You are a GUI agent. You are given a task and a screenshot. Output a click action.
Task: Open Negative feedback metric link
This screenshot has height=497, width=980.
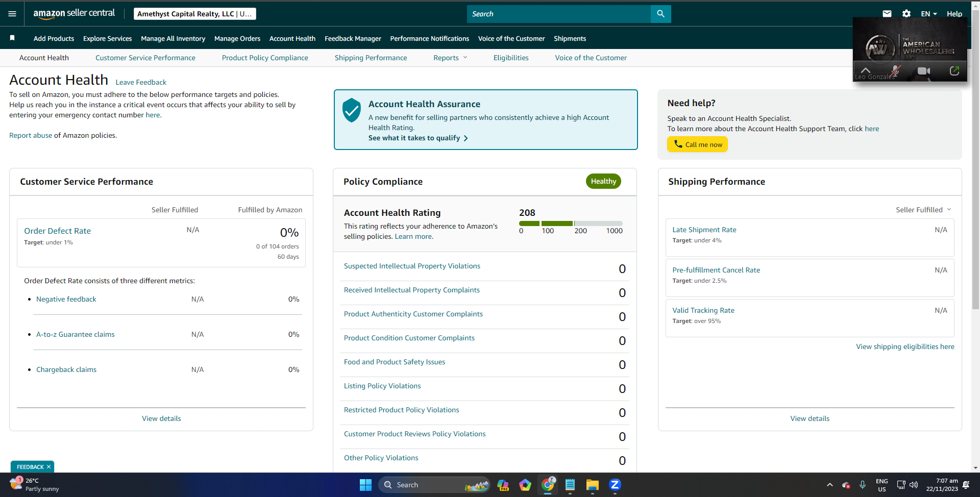coord(66,299)
